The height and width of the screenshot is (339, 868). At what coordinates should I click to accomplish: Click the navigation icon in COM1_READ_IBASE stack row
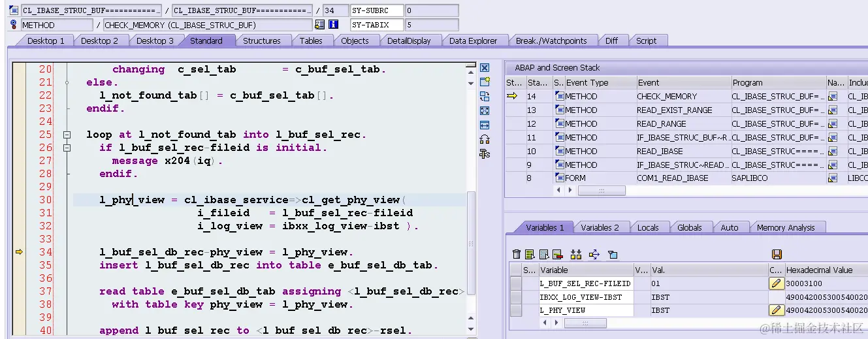833,178
